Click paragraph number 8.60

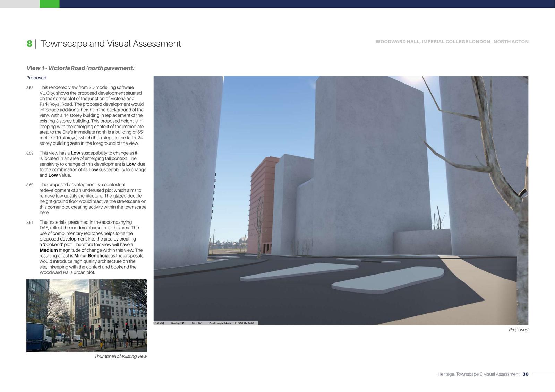coord(30,185)
